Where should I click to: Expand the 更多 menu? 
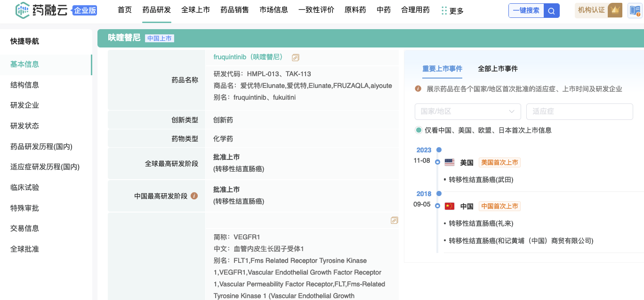457,11
